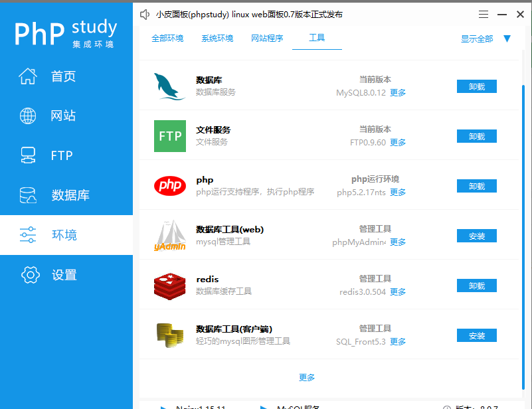Expand more tools via 更多 at bottom
Viewport: 532px width, 409px height.
pyautogui.click(x=307, y=377)
